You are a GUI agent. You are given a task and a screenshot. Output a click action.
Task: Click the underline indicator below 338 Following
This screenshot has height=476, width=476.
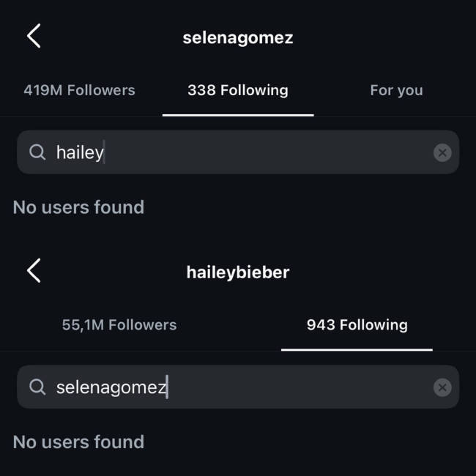(x=237, y=115)
